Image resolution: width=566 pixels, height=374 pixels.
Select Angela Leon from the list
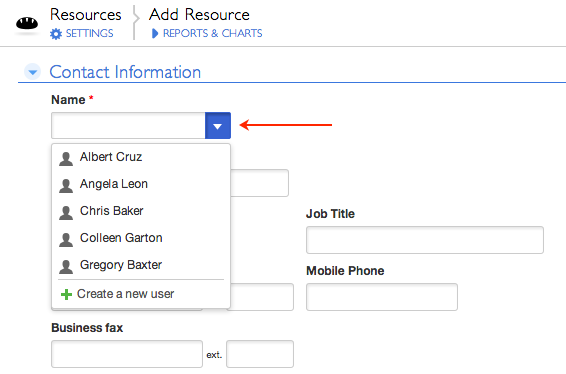coord(141,184)
